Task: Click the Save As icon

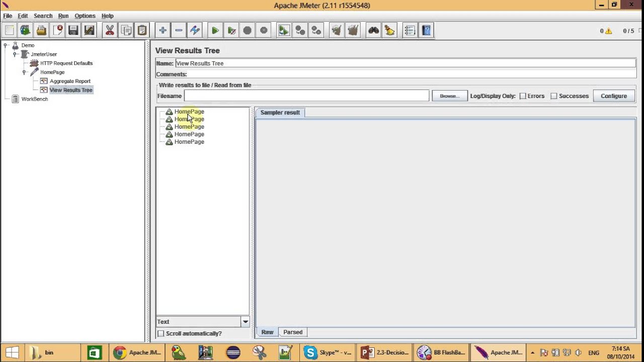Action: tap(90, 31)
